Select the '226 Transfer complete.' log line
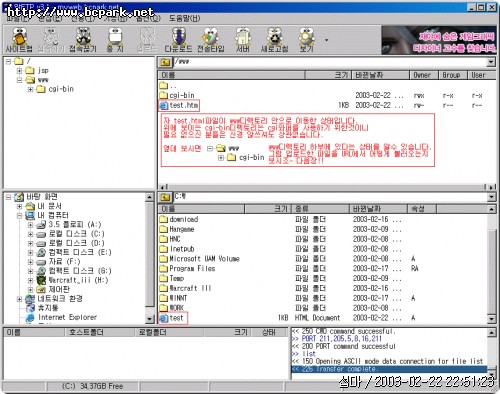Image resolution: width=500 pixels, height=394 pixels. (389, 369)
